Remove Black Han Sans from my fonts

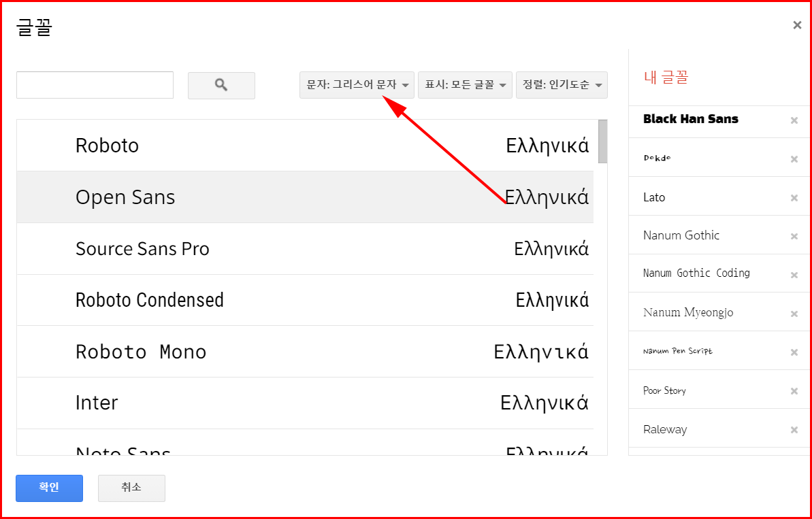[x=794, y=120]
